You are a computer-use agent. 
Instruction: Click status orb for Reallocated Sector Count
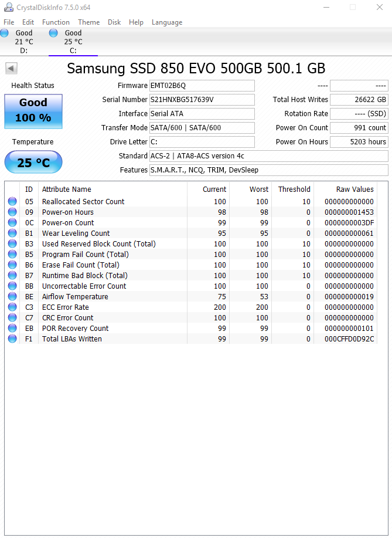tap(12, 201)
